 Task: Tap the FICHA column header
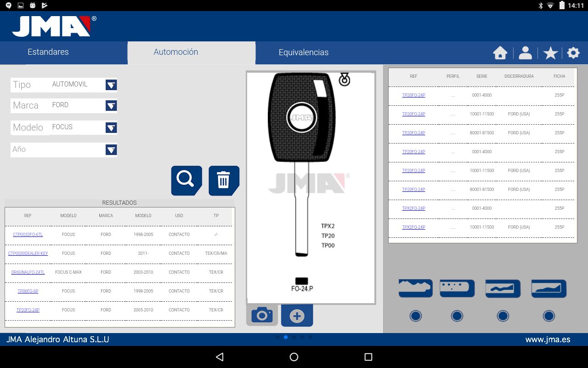point(560,76)
